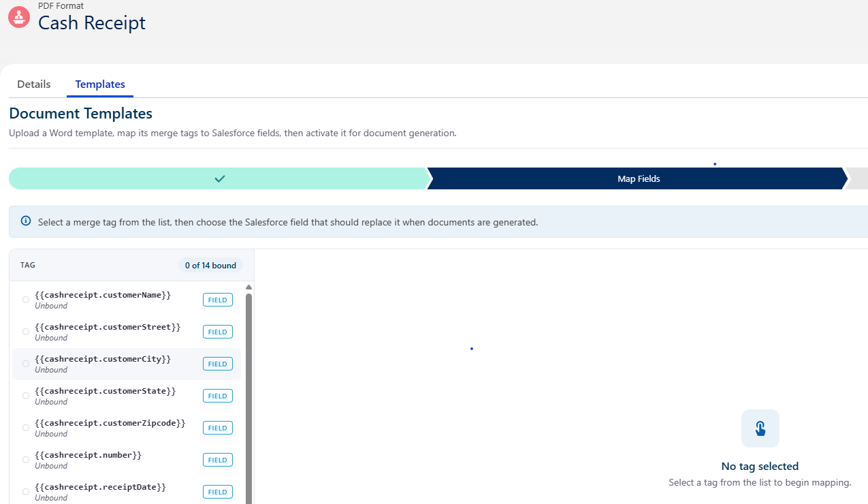
Task: Click FIELD badge for customerZipcode tag
Action: click(218, 428)
